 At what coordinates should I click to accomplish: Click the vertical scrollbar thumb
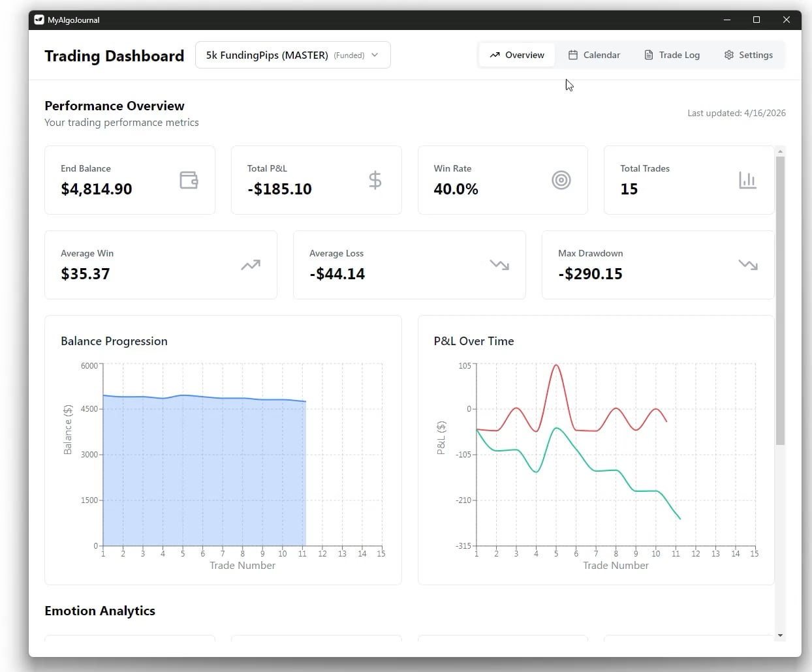780,300
